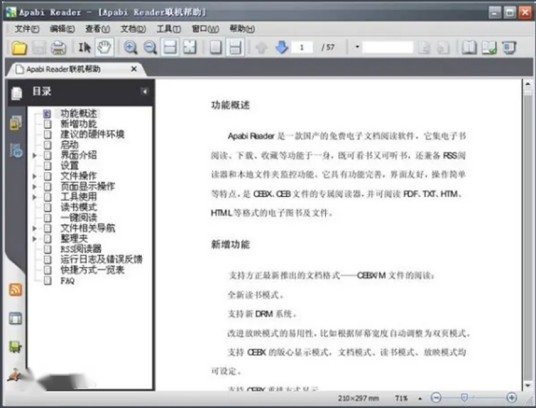Go to next page with blue down arrow
Viewport: 536px width, 408px height.
click(281, 47)
